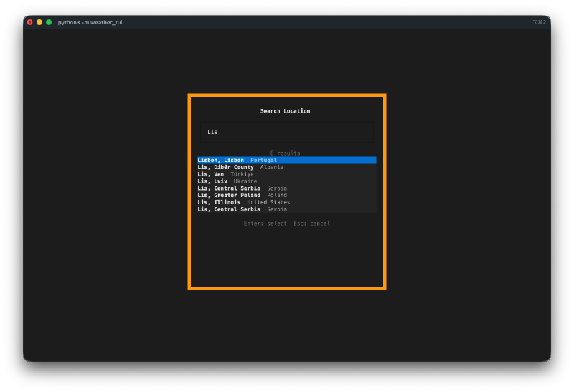The width and height of the screenshot is (574, 392).
Task: Minimize the terminal using yellow button
Action: (39, 22)
